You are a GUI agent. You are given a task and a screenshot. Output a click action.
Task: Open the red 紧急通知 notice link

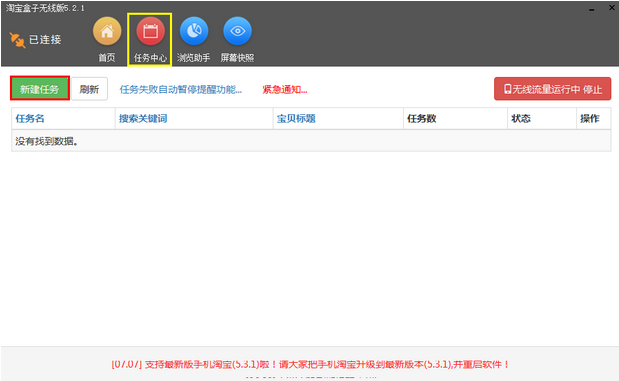[285, 90]
